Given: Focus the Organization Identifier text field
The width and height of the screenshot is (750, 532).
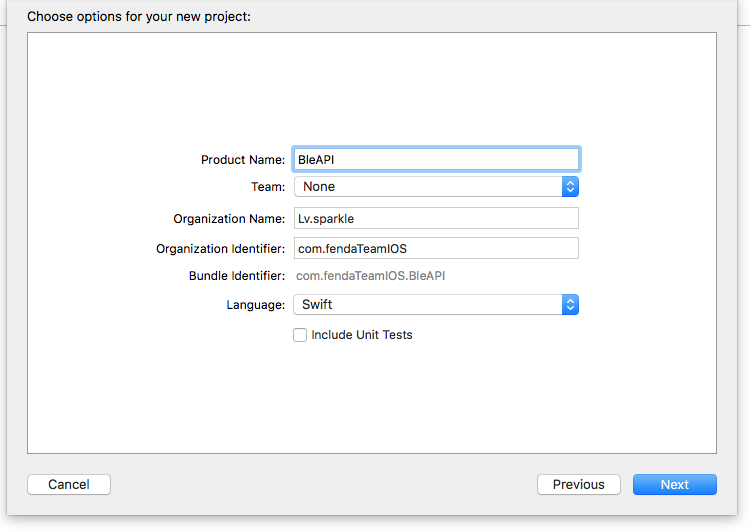Looking at the screenshot, I should [x=436, y=248].
